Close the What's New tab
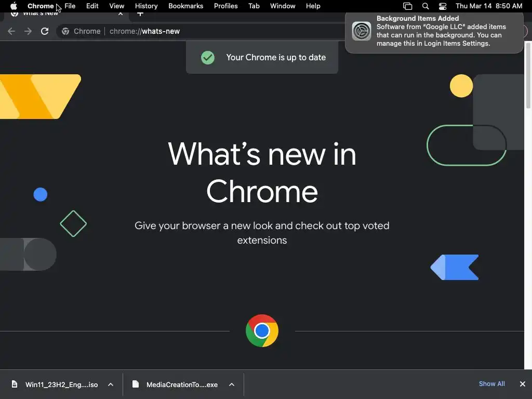The height and width of the screenshot is (399, 532). pyautogui.click(x=121, y=14)
